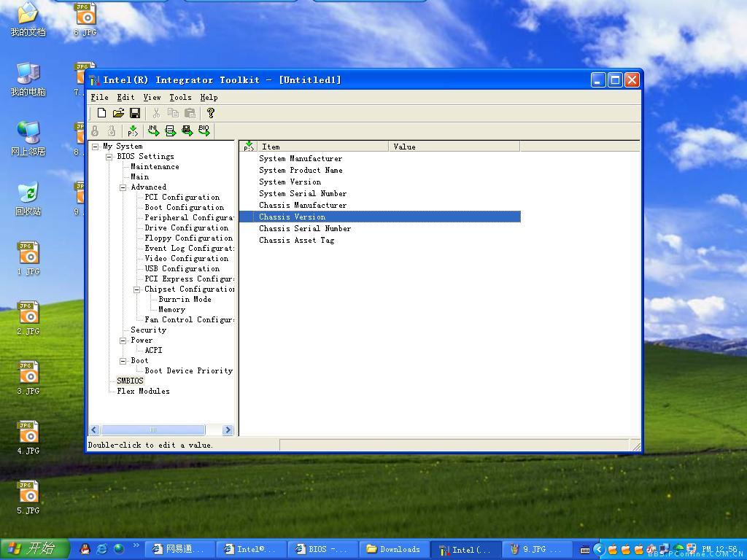Click the document list with green arrow icon

coord(170,131)
